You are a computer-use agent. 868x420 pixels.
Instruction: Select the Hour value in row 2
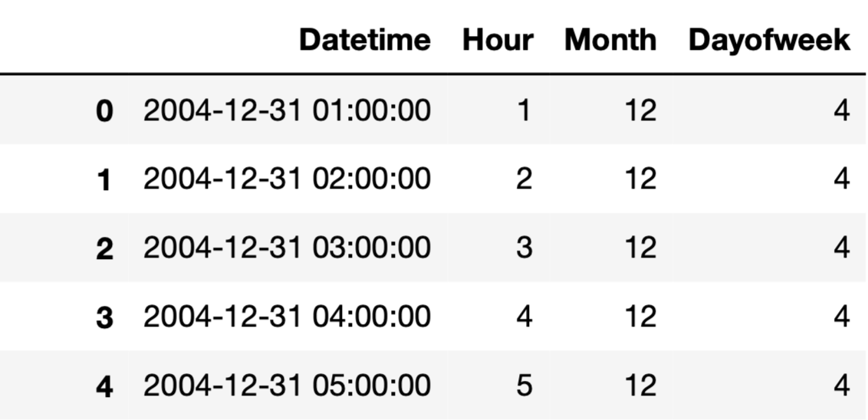pos(524,248)
